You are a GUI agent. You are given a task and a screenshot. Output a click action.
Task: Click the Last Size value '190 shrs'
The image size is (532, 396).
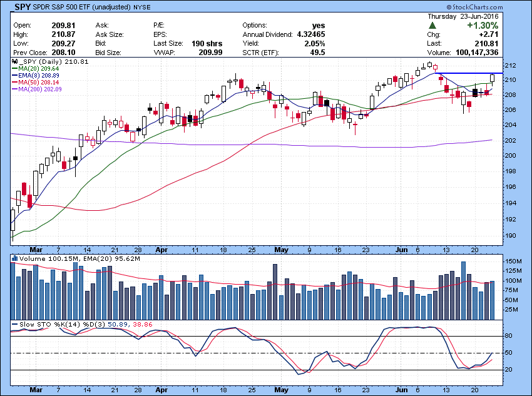point(207,43)
